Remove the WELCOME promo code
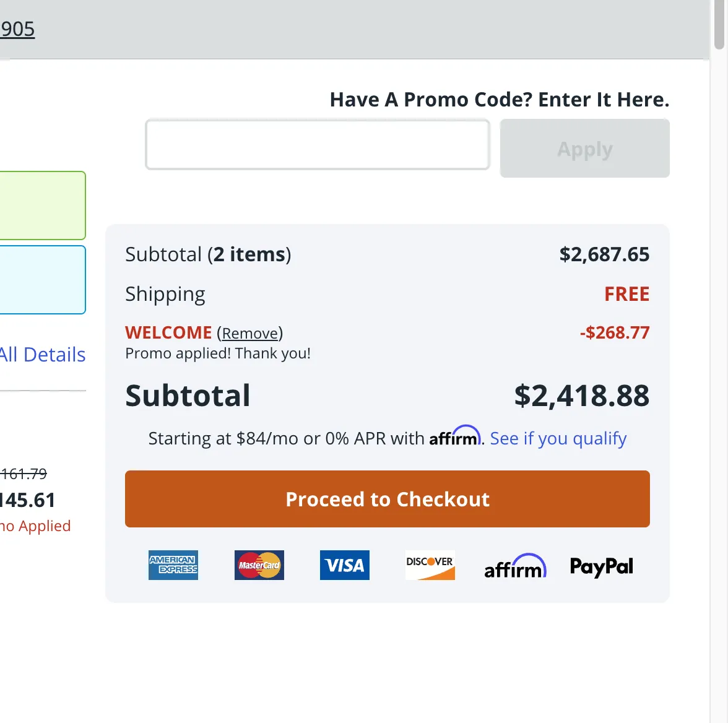This screenshot has height=723, width=728. pos(250,334)
